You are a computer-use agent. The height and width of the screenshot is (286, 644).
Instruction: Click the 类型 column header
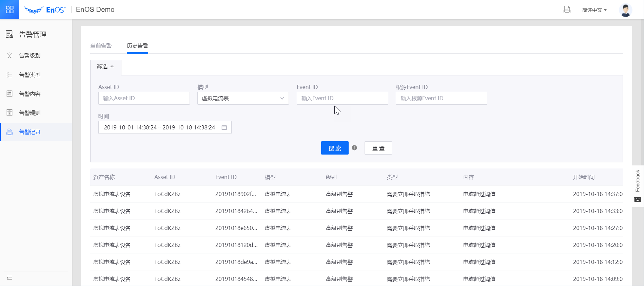[392, 177]
